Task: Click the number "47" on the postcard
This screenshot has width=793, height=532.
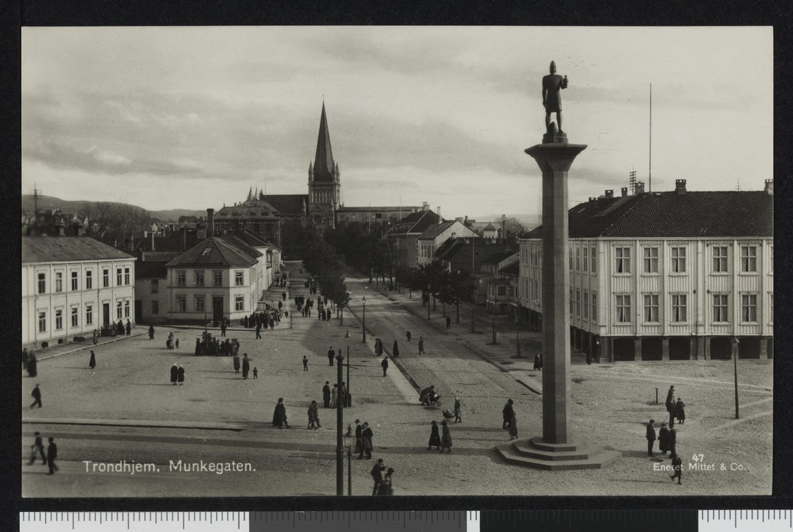Action: 698,457
